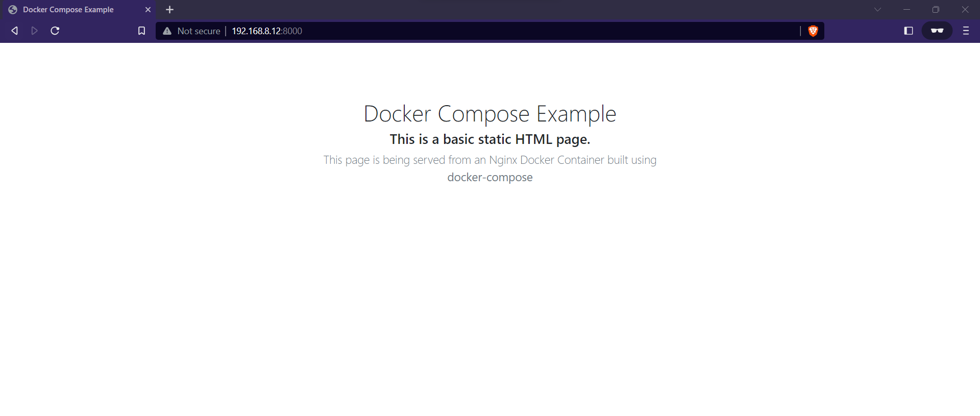The image size is (980, 416).
Task: Open Brave Shields lion icon
Action: (x=813, y=31)
